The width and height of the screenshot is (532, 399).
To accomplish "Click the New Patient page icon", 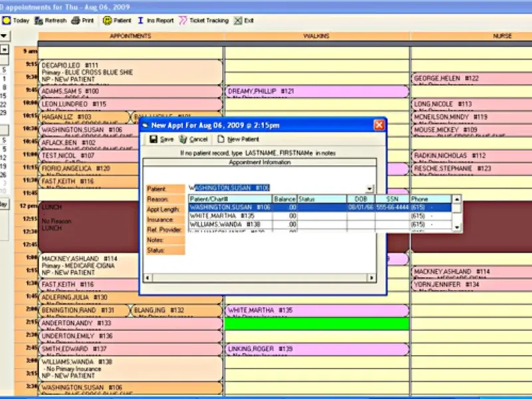I will [221, 139].
